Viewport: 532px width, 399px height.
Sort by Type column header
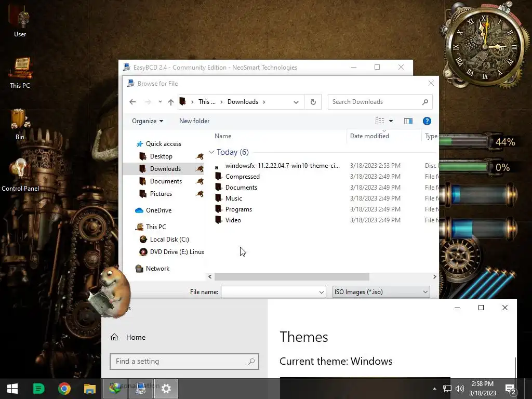(x=431, y=136)
